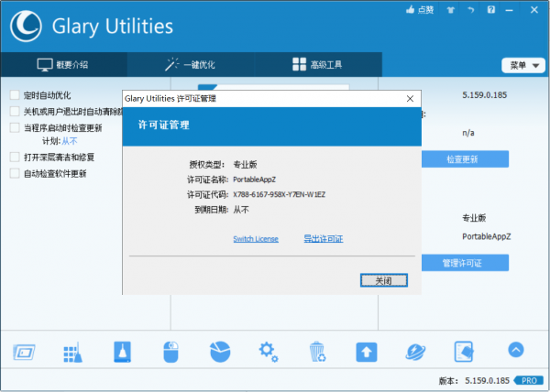
Task: Open the 菜单 dropdown menu
Action: tap(523, 66)
